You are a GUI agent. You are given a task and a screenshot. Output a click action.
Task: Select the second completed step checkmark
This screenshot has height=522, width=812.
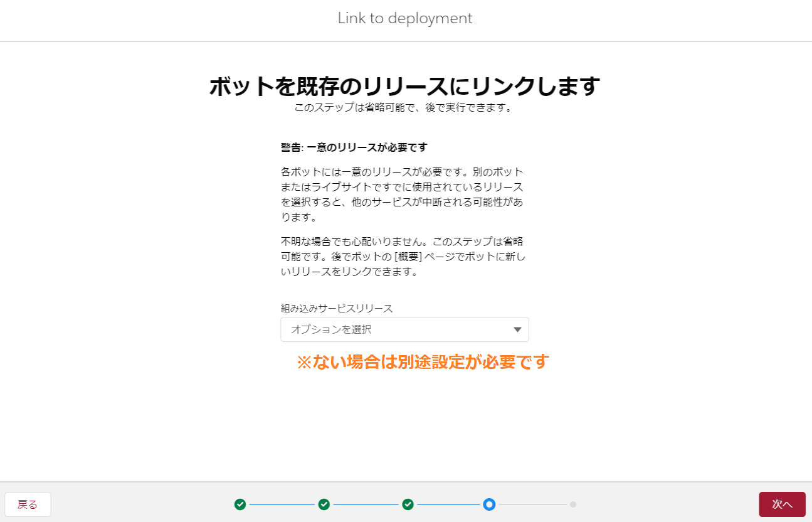pyautogui.click(x=324, y=504)
